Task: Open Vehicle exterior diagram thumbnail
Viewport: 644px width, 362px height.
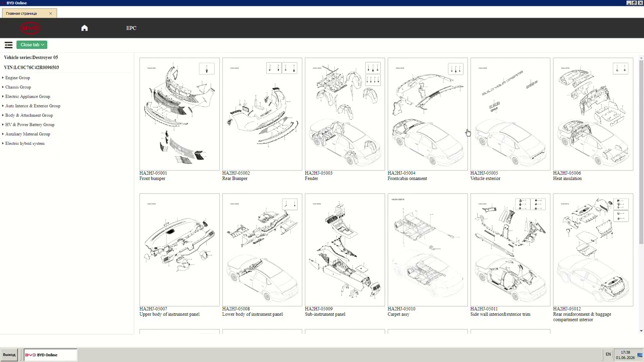Action: (x=510, y=114)
